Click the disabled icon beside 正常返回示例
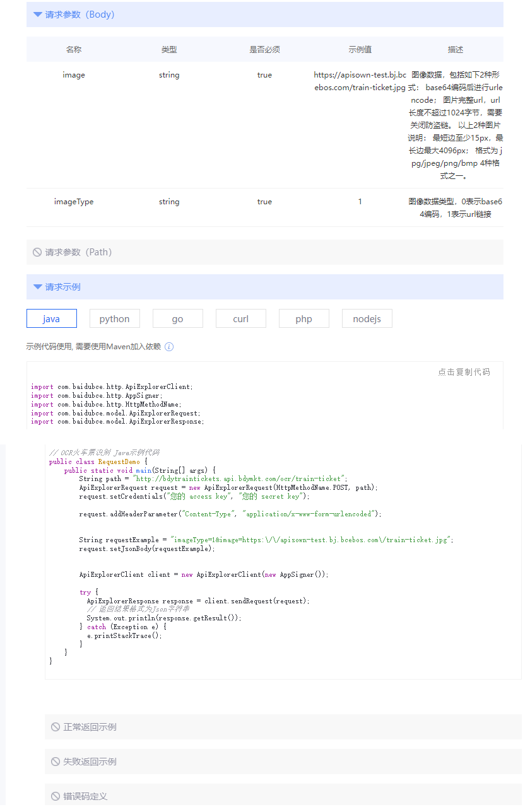This screenshot has height=812, width=530. pos(56,727)
